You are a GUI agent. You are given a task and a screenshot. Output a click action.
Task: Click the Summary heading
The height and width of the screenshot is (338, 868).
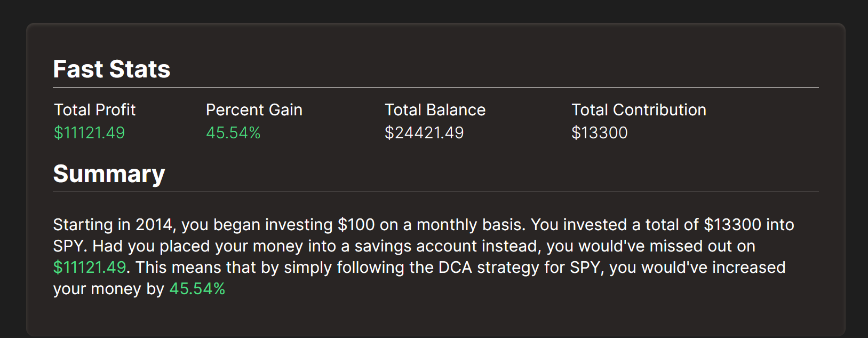109,174
